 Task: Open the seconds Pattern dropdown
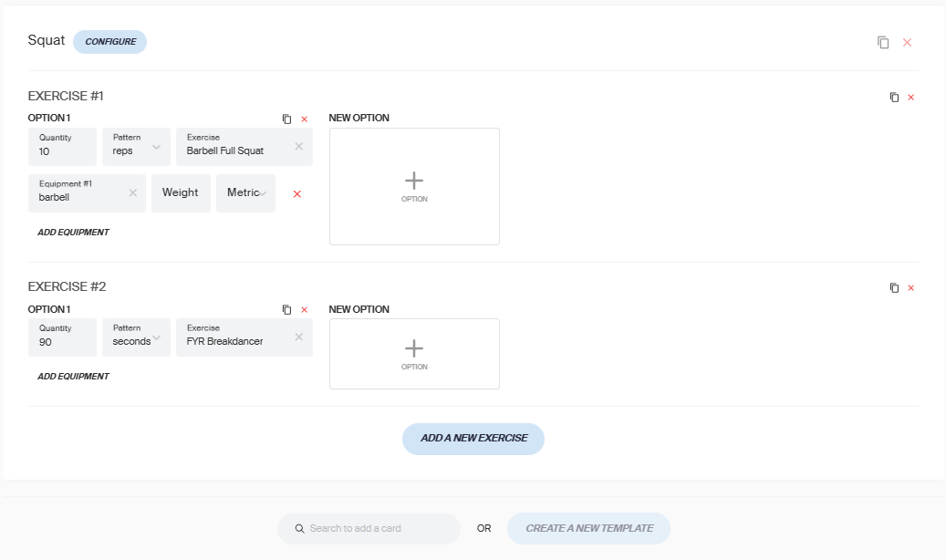tap(136, 337)
